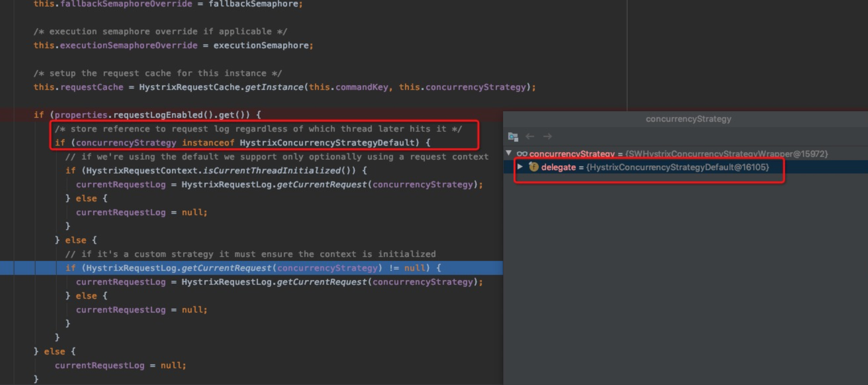Click the gutter beside the requestLogEnabled line
Image resolution: width=868 pixels, height=385 pixels.
click(x=7, y=115)
